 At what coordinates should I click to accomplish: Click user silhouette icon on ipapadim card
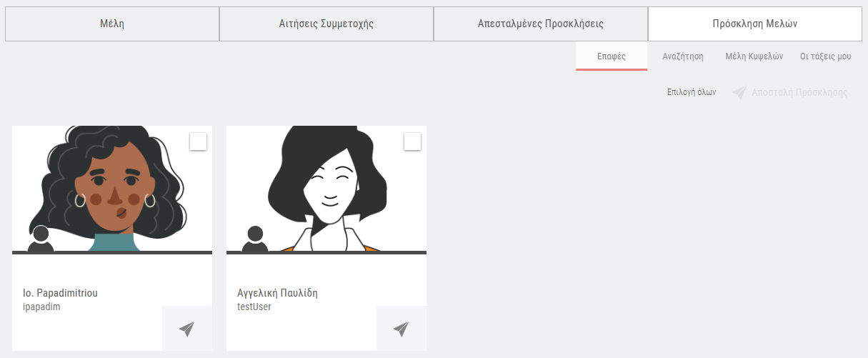click(x=41, y=239)
